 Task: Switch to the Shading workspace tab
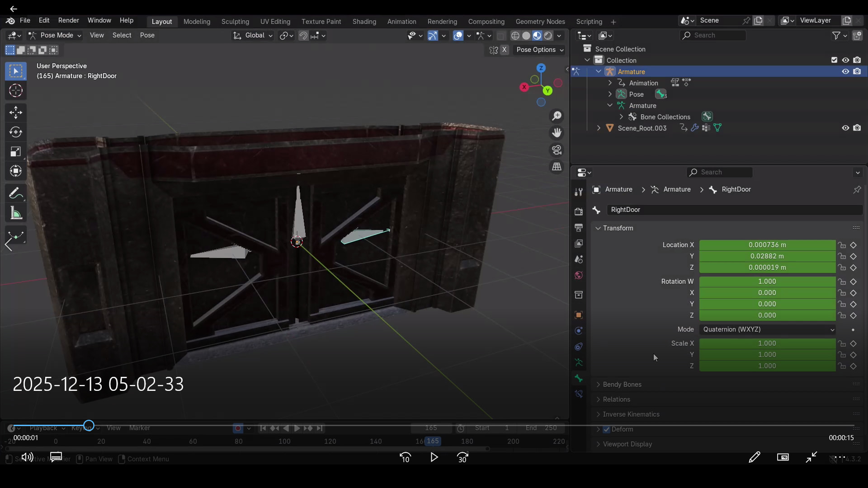pyautogui.click(x=364, y=21)
